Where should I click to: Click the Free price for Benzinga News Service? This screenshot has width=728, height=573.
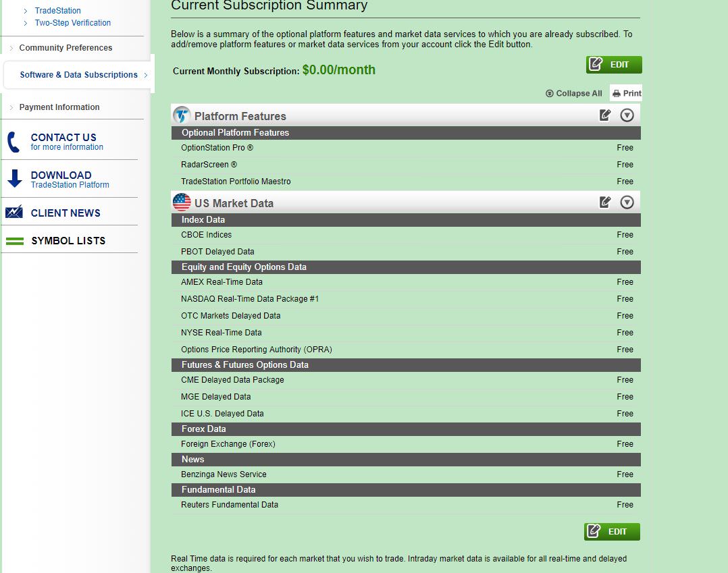[625, 474]
